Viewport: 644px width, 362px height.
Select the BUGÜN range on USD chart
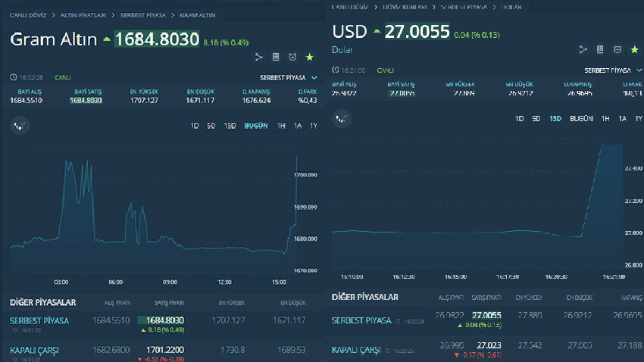[581, 119]
